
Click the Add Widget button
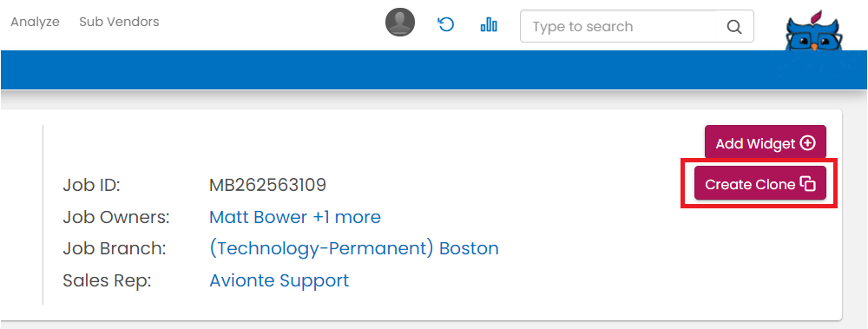[x=765, y=142]
